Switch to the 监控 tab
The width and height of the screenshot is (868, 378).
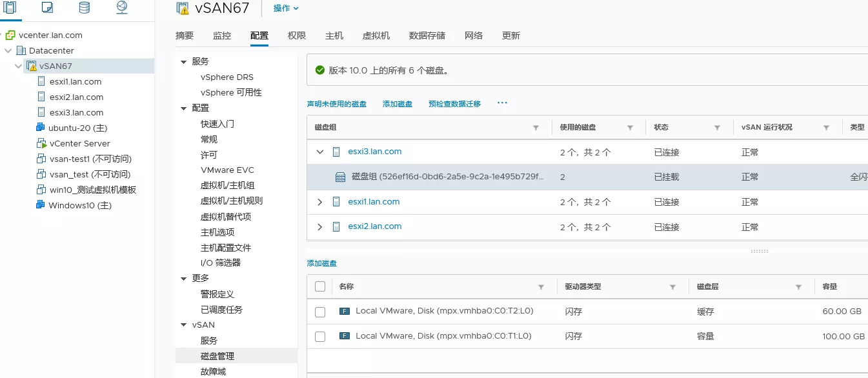click(222, 35)
